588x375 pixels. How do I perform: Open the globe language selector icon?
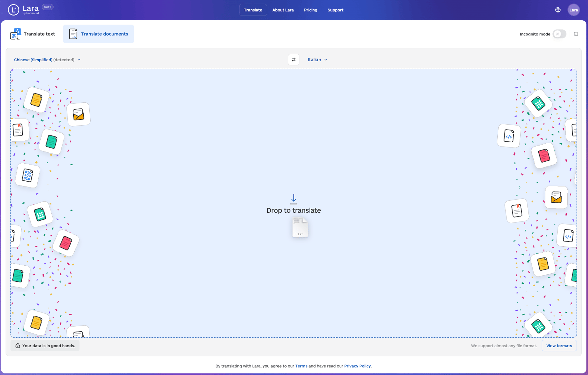(558, 9)
